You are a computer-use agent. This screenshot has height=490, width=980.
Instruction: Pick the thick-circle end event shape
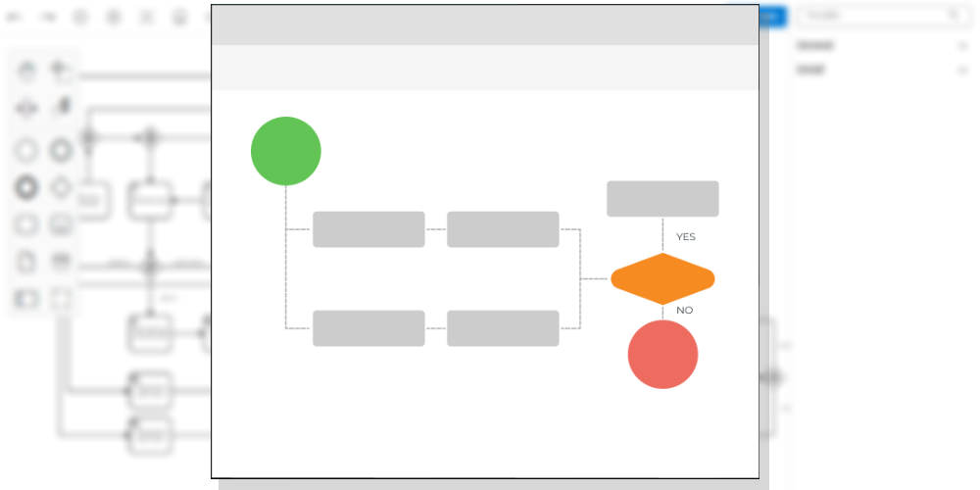coord(27,187)
